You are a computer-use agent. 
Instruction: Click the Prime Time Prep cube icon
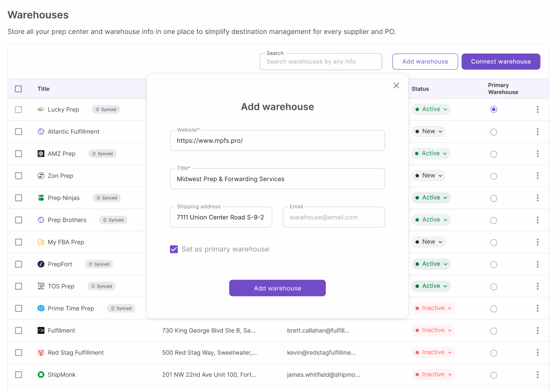(x=41, y=308)
